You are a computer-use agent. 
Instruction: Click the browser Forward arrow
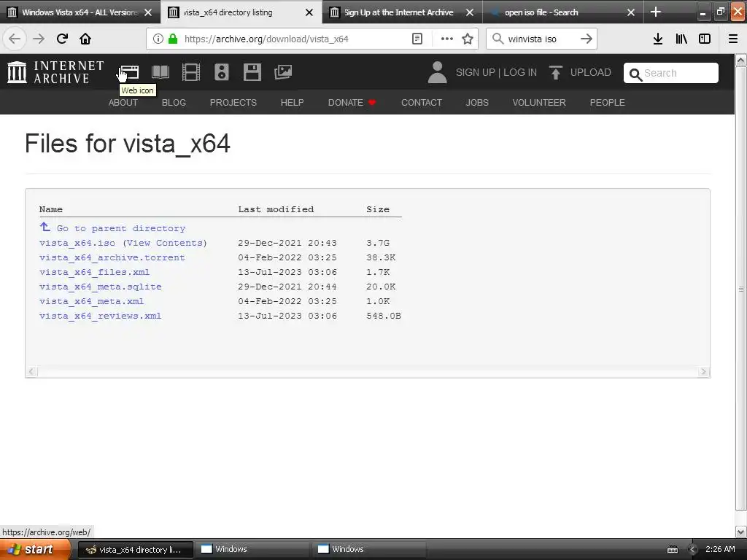pyautogui.click(x=39, y=39)
